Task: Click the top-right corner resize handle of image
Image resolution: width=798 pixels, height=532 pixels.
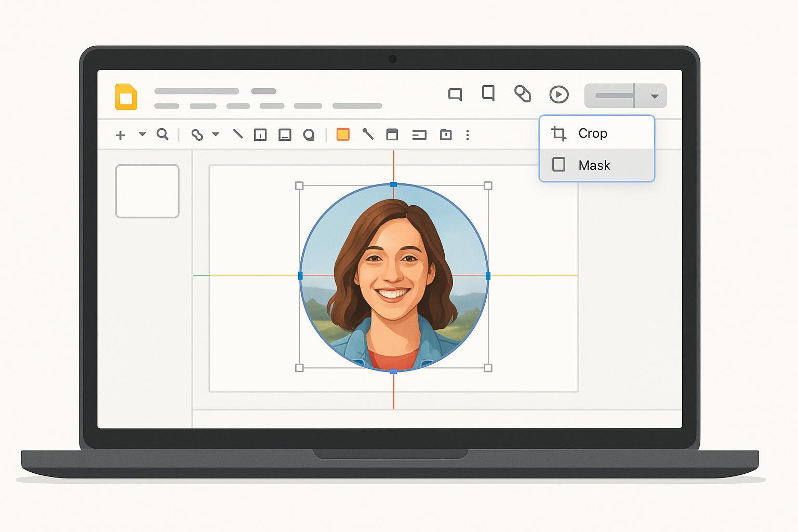Action: pos(488,185)
